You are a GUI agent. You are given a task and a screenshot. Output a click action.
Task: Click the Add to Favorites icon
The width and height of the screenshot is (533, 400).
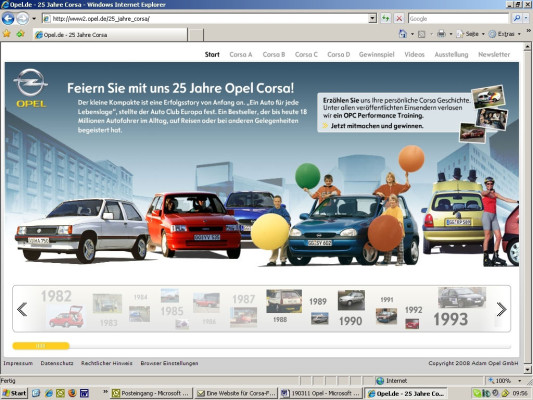pos(20,34)
